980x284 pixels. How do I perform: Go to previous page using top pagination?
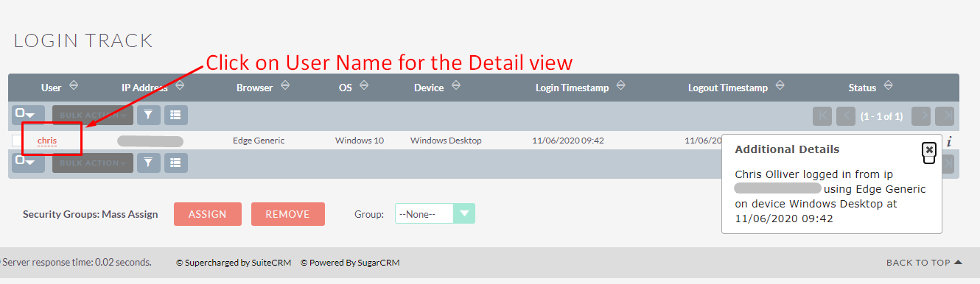point(847,116)
